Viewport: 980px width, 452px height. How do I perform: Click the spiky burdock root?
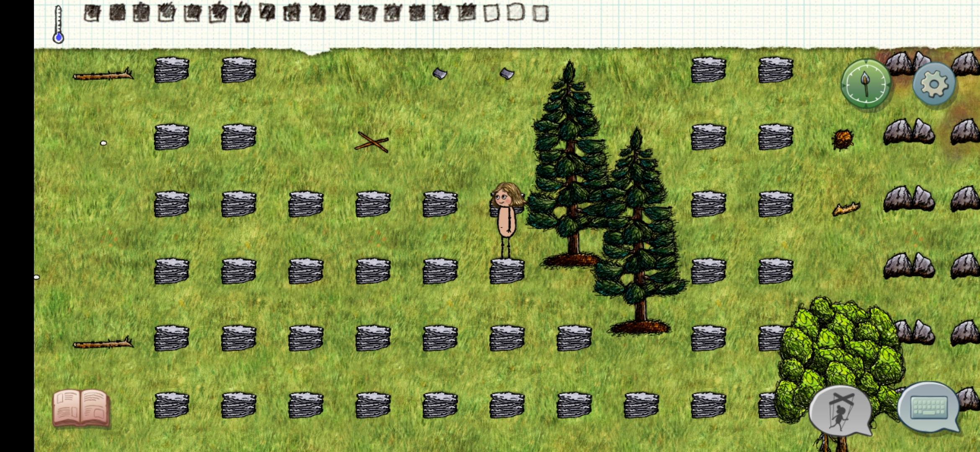coord(843,139)
